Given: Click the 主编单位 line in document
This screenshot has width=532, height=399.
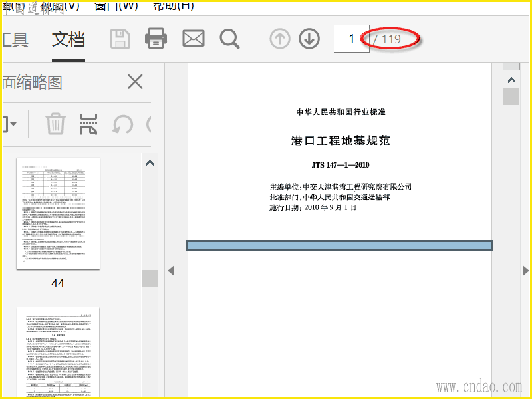Looking at the screenshot, I should [340, 187].
